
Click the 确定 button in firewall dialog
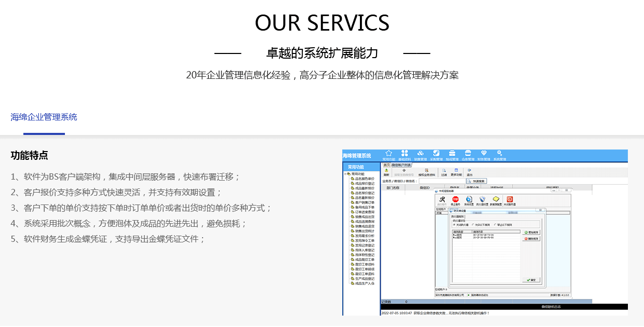[531, 280]
